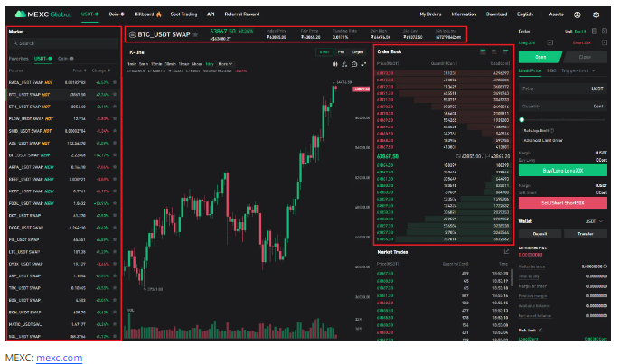
Task: Expand K-Line chart to fullscreen
Action: tap(363, 64)
